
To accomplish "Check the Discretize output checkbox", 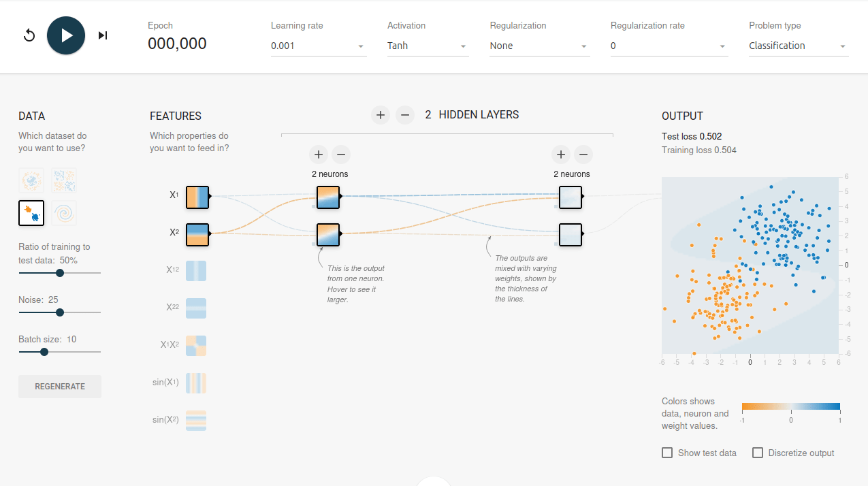I will pos(757,453).
